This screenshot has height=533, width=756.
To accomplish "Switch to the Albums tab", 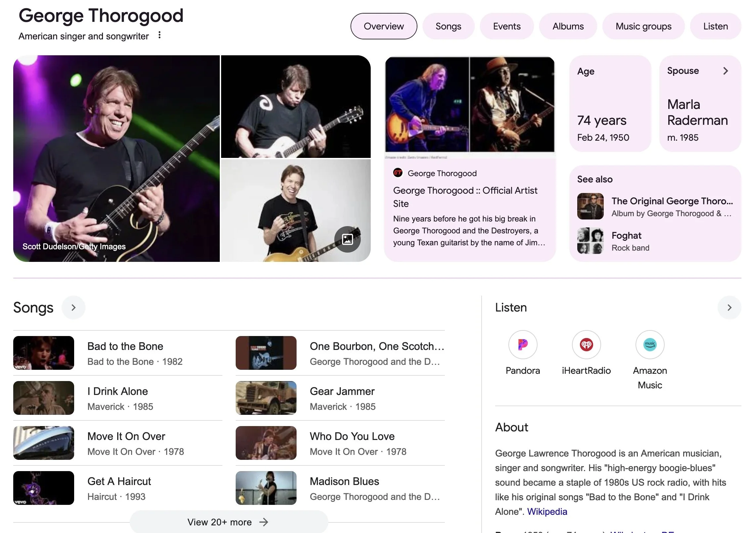I will pyautogui.click(x=568, y=26).
